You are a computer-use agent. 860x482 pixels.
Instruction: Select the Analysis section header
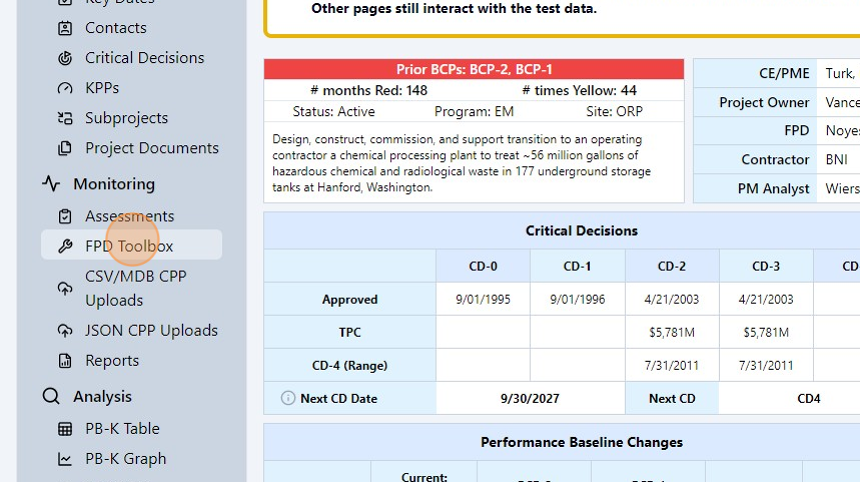pyautogui.click(x=102, y=397)
